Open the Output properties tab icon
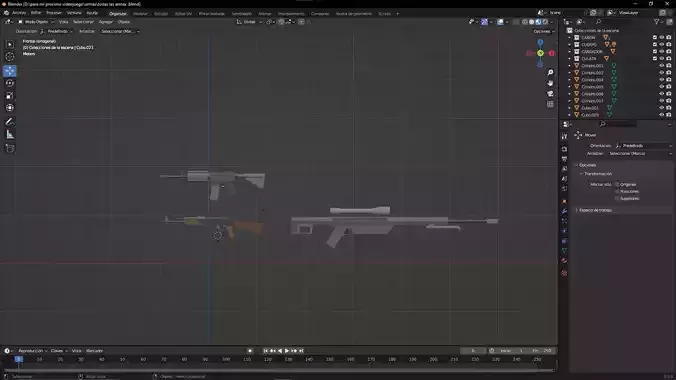The image size is (676, 380). tap(564, 159)
